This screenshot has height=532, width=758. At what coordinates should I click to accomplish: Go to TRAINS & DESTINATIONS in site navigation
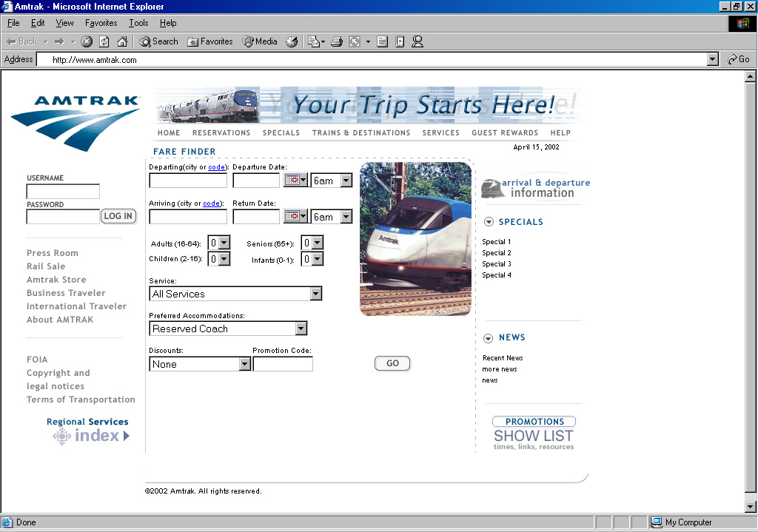tap(361, 133)
